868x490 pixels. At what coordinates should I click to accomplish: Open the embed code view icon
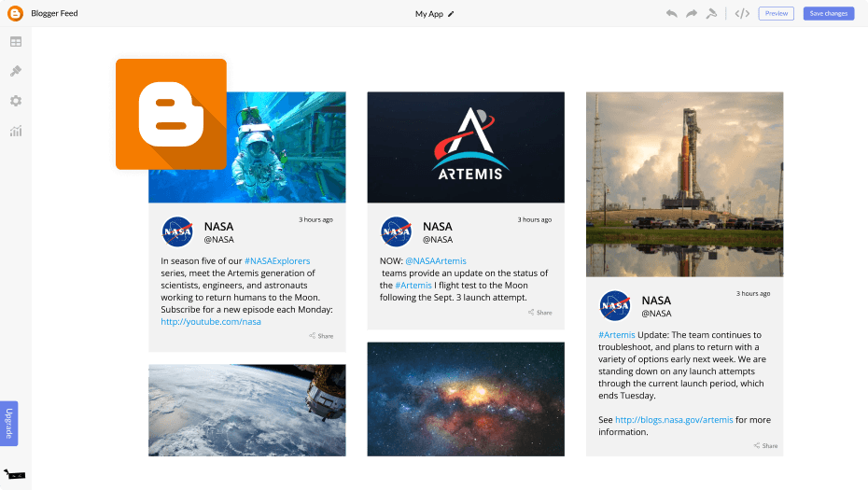point(742,13)
